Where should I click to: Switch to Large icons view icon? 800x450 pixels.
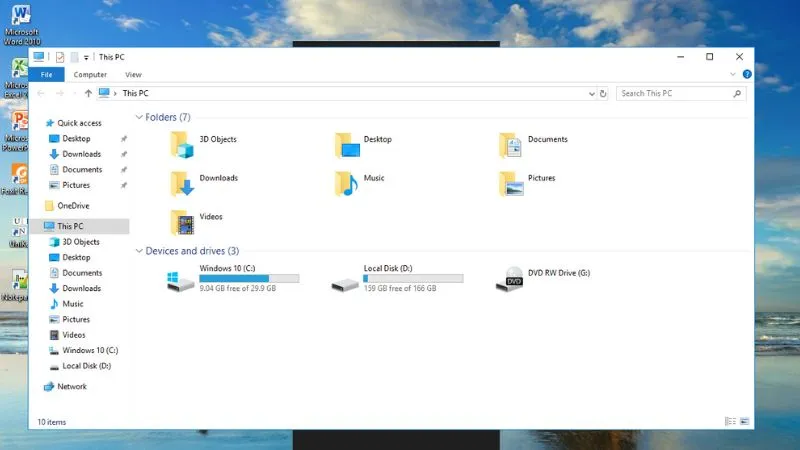[744, 421]
